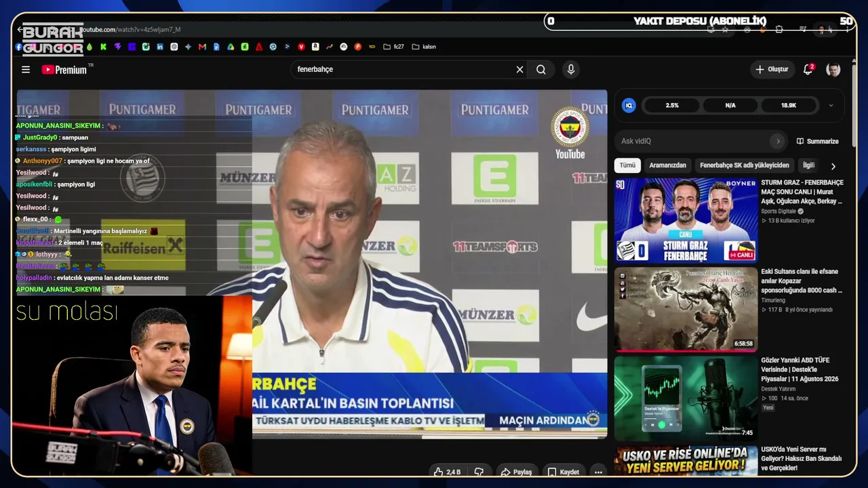The height and width of the screenshot is (488, 868).
Task: Click the 'su molası' overlay text
Action: [x=66, y=312]
